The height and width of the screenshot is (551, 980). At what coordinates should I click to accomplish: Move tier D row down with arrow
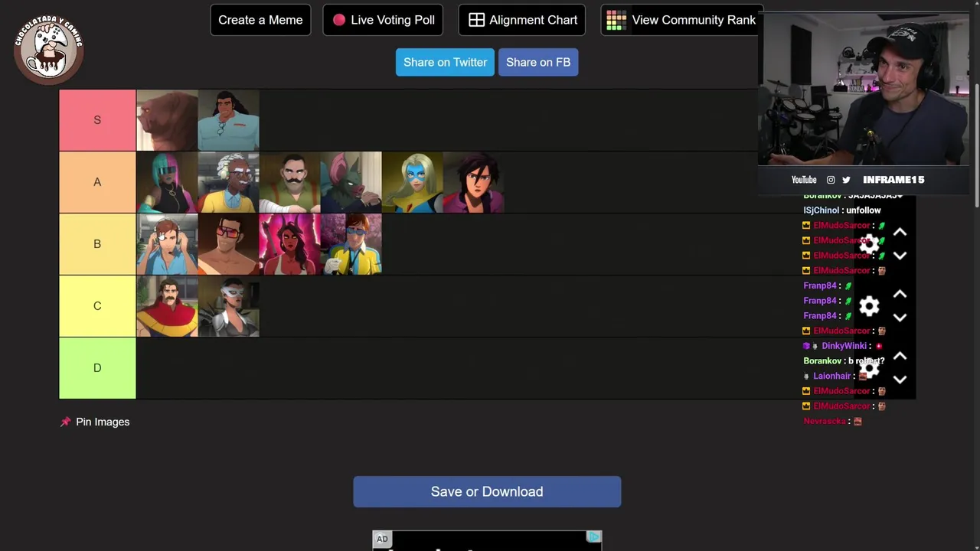point(900,380)
